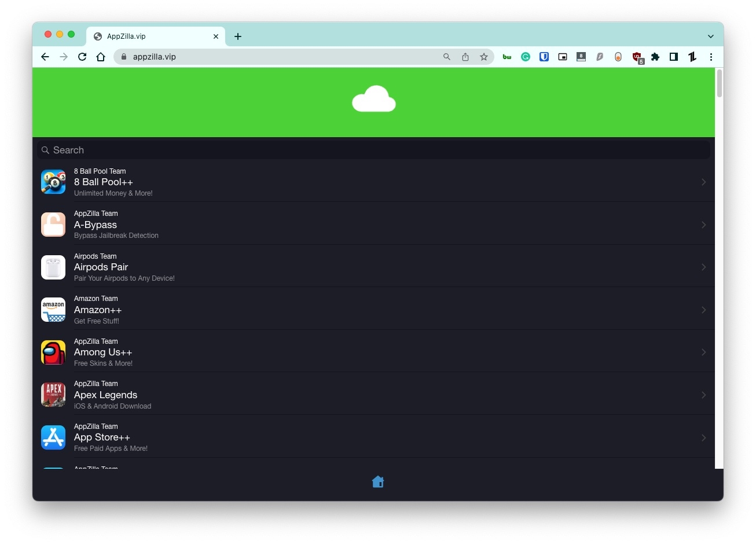Click the page vertical scrollbar thumb
The image size is (756, 544).
(x=720, y=83)
